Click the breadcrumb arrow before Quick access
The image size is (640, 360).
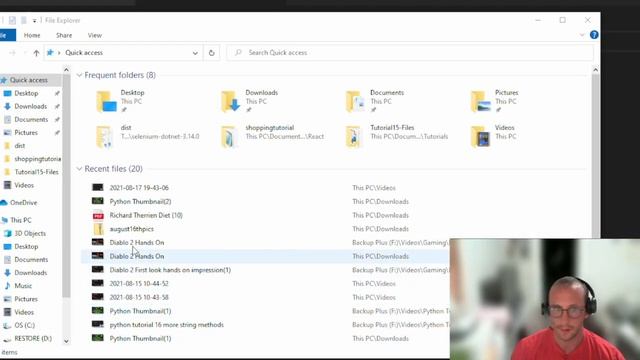[59, 53]
